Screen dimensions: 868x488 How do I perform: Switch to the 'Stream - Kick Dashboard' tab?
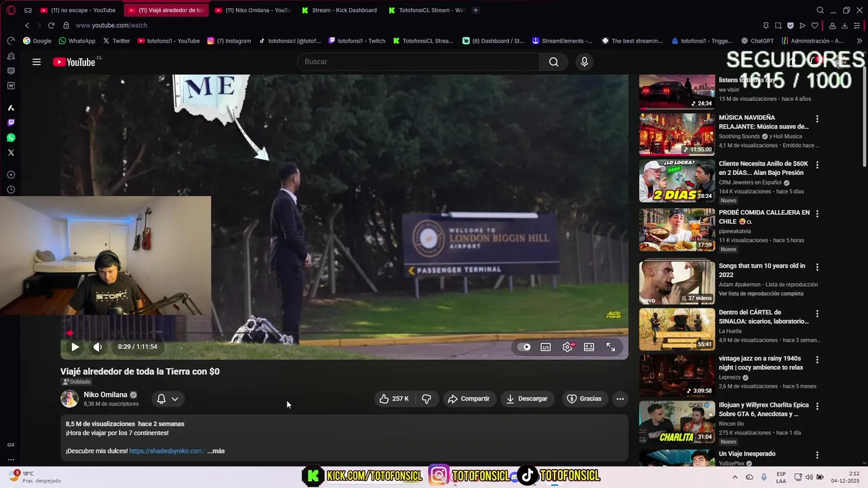340,10
